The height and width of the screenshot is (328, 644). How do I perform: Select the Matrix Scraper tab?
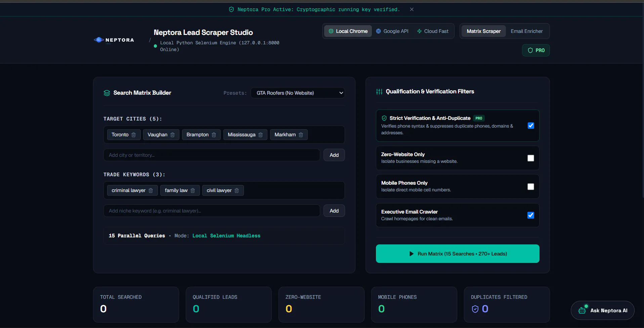coord(483,31)
